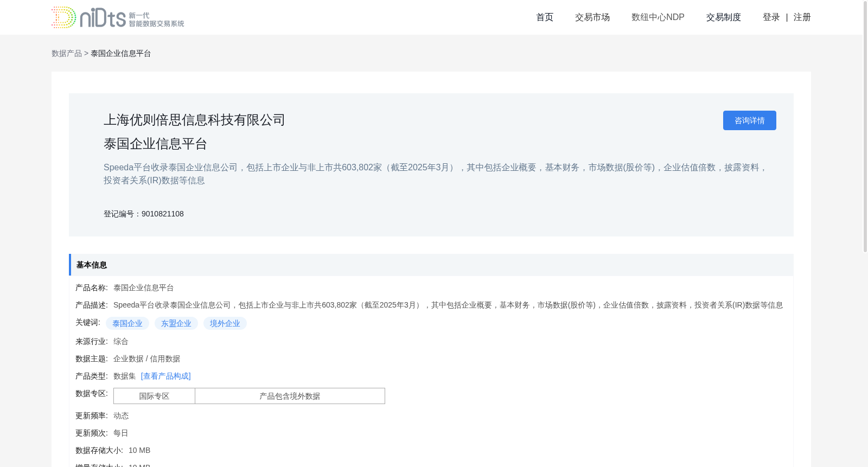Click the 注册 link
This screenshot has height=467, width=868.
coord(802,17)
